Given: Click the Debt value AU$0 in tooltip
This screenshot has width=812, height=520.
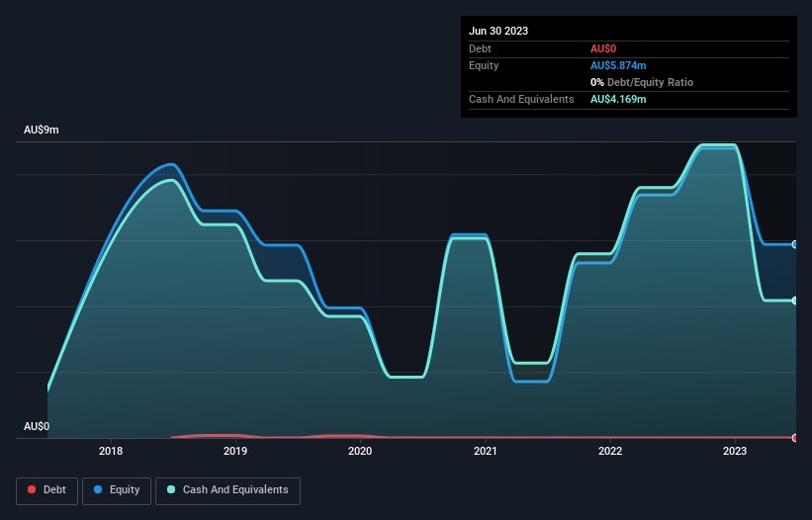Looking at the screenshot, I should point(603,48).
